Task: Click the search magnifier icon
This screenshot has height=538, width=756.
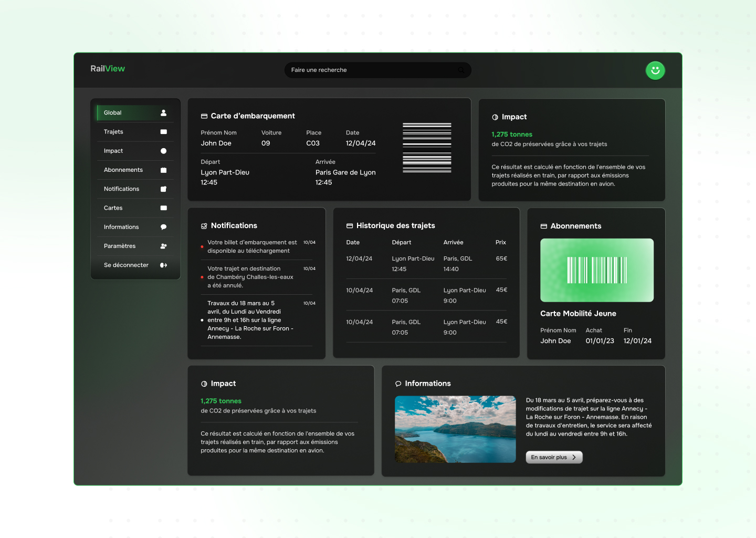Action: point(461,70)
